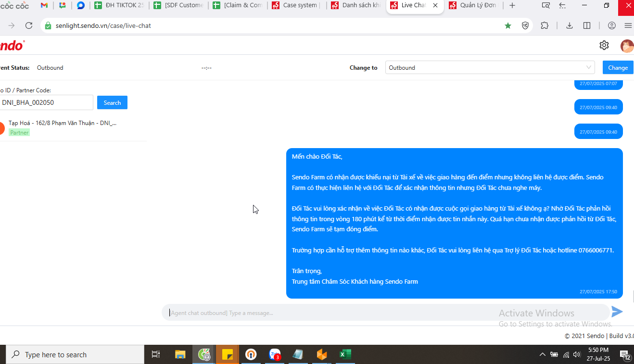The image size is (634, 364).
Task: Reload the page with refresh icon
Action: 29,25
